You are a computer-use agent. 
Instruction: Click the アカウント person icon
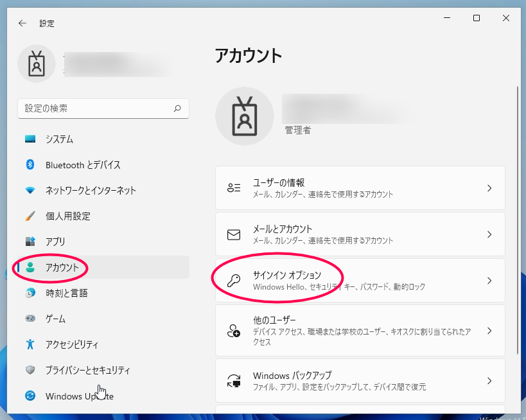(30, 267)
